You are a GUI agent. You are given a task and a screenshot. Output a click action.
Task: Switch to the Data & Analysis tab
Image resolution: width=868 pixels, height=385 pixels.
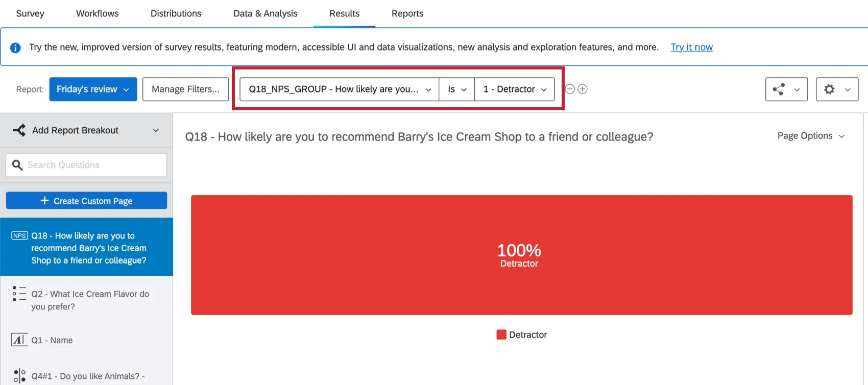(265, 13)
